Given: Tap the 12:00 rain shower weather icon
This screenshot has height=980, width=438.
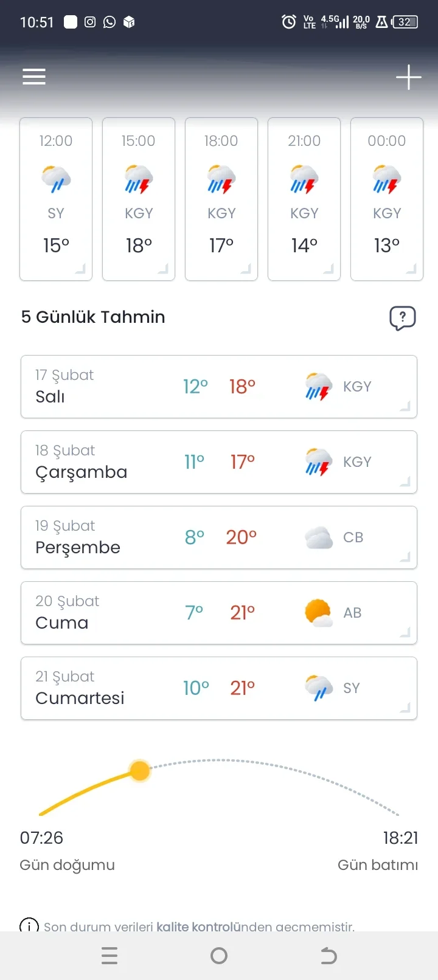Looking at the screenshot, I should (x=56, y=179).
